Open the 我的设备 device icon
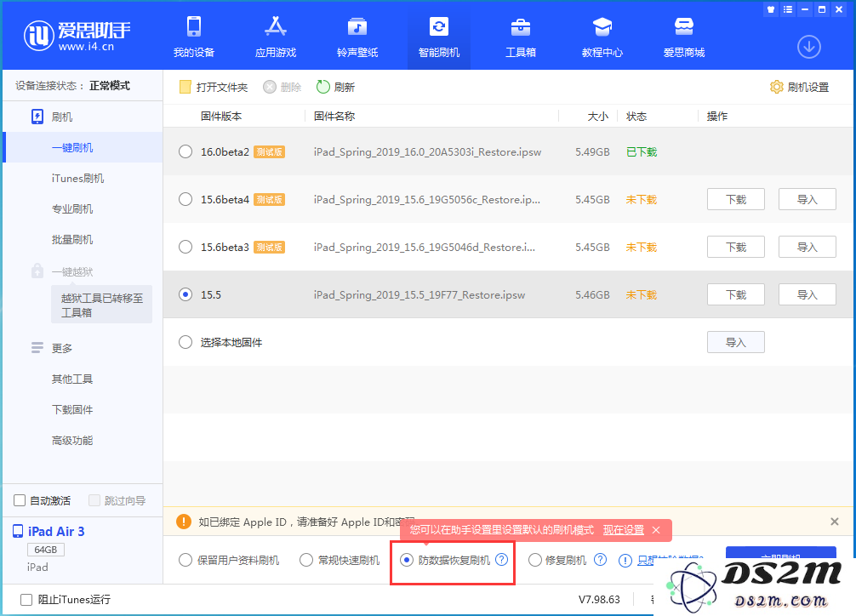This screenshot has height=616, width=856. click(x=194, y=26)
